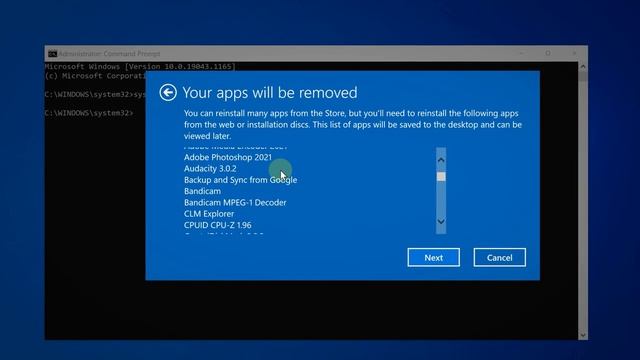
Task: Select the Bandicam MPEG-1 Decoder entry
Action: (235, 202)
